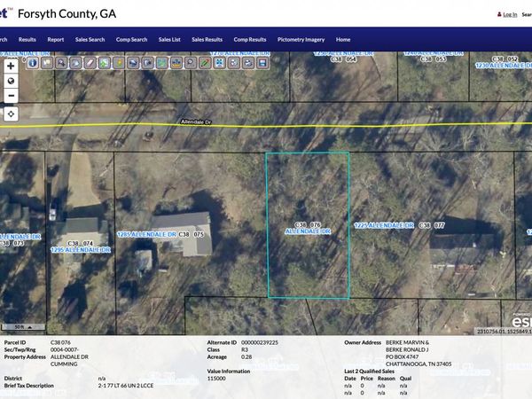Click the green arrows toolbar icon
Viewport: 532px width, 399px height.
click(104, 63)
